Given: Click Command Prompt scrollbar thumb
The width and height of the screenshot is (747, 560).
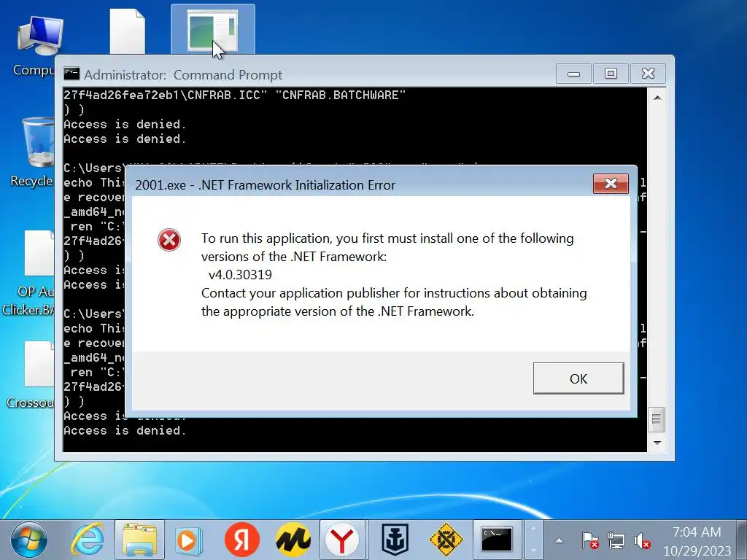Looking at the screenshot, I should pos(657,419).
